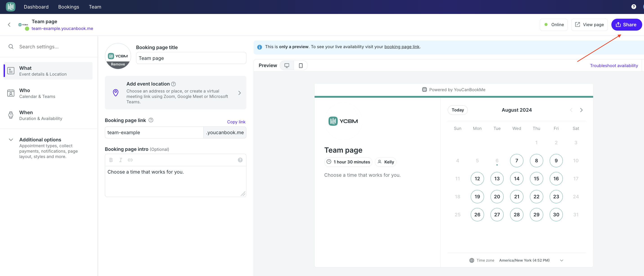Switch preview to desktop view
Viewport: 644px width, 276px height.
coord(287,66)
